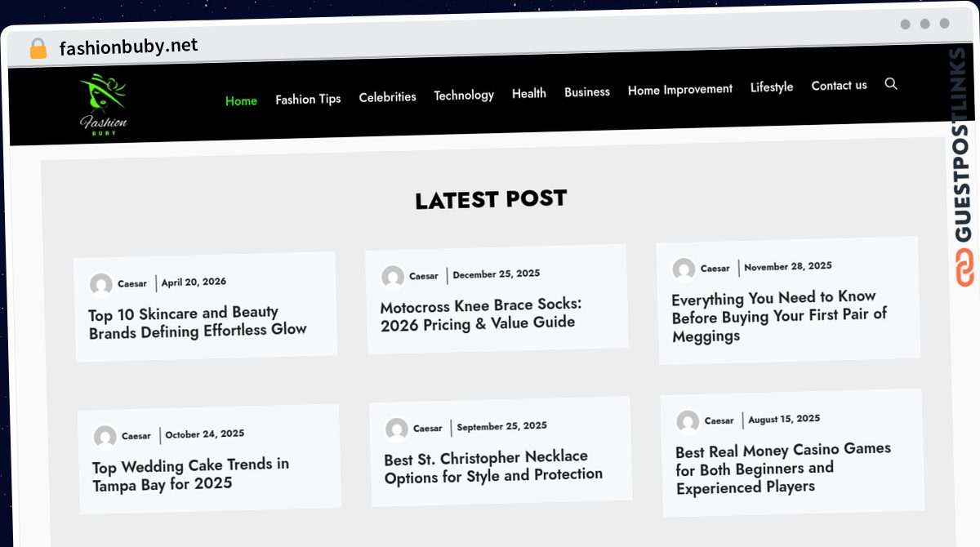The image size is (980, 547).
Task: Open the search magnifier icon
Action: tap(891, 83)
